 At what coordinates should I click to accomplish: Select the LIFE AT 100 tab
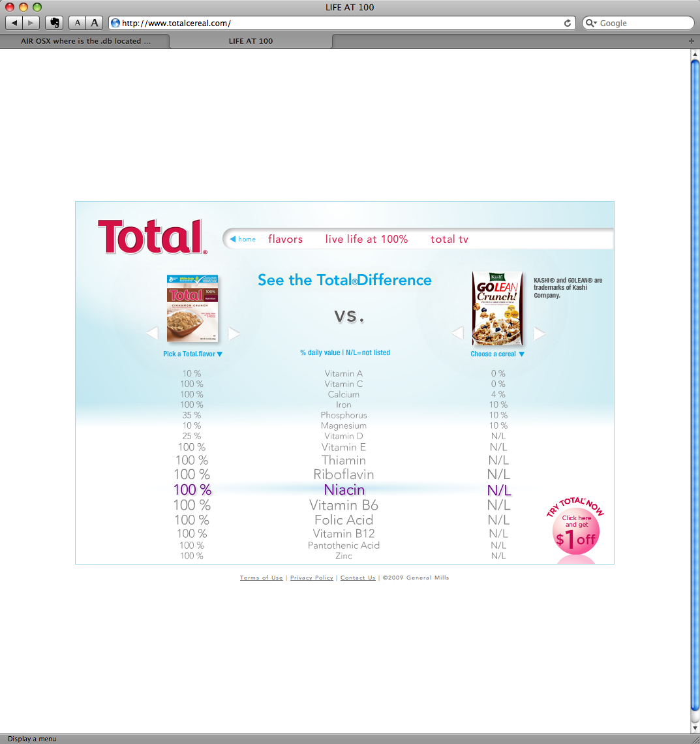coord(251,41)
